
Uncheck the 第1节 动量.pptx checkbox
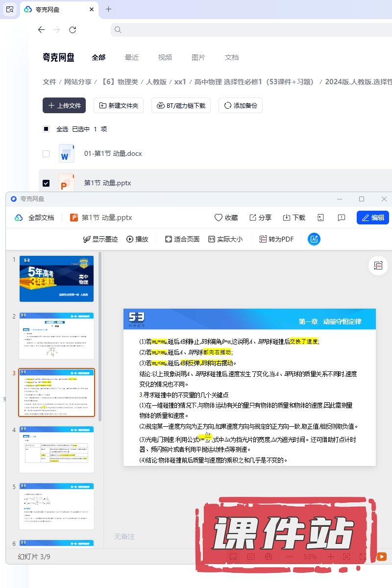46,183
